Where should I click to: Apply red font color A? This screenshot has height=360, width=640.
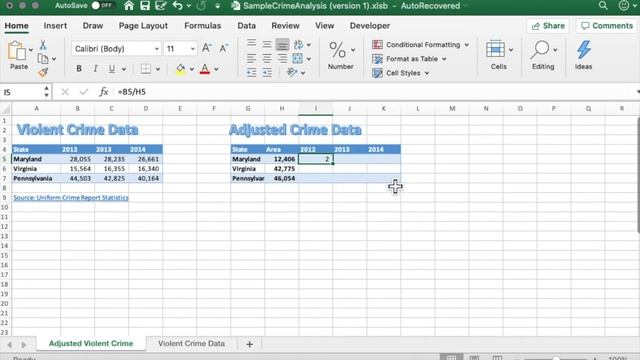point(205,69)
